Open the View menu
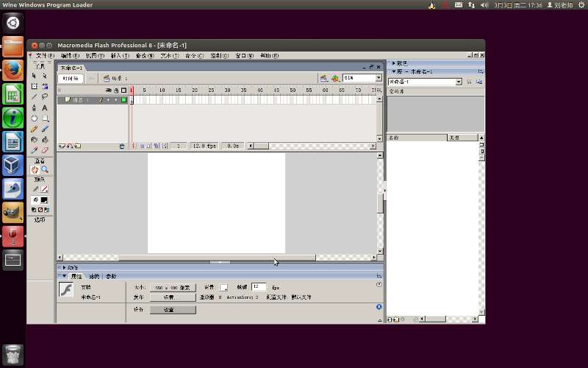Screen dimensions: 588x368 pos(95,56)
